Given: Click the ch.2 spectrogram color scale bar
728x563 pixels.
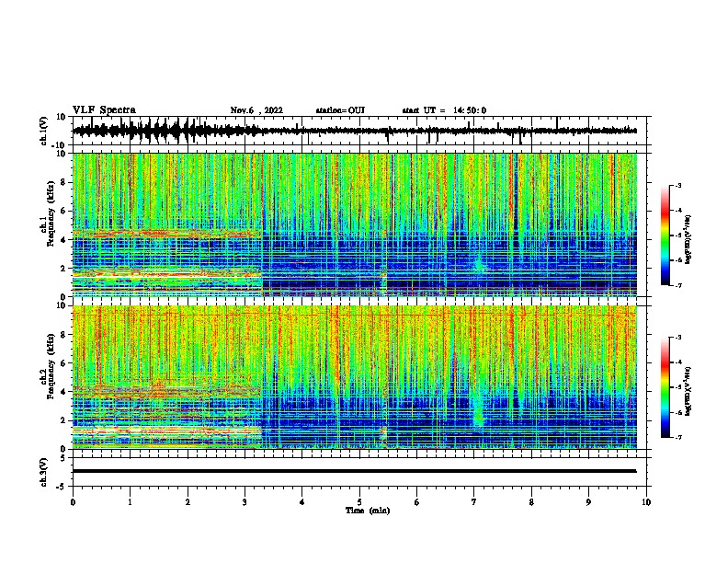Looking at the screenshot, I should pos(665,387).
